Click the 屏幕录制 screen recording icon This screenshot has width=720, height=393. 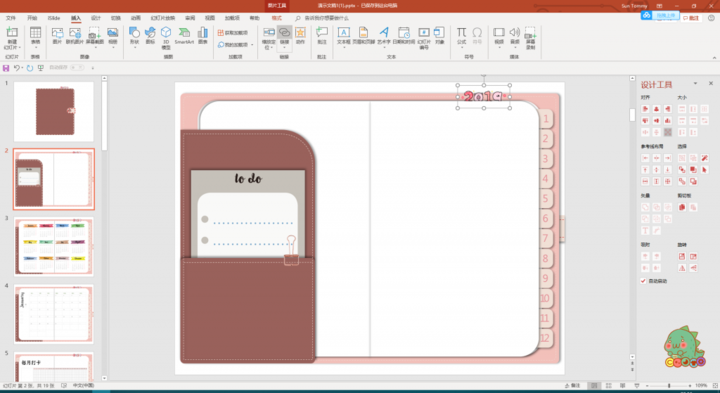point(530,38)
